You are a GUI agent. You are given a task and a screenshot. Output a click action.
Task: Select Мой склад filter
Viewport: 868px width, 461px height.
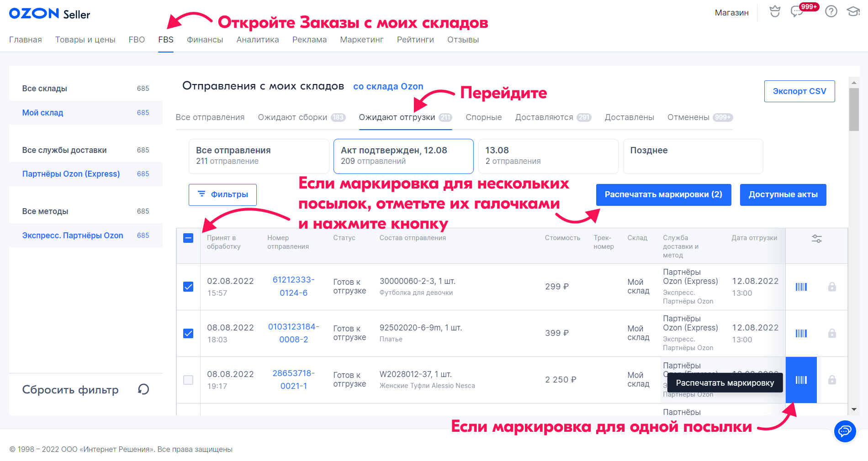pyautogui.click(x=86, y=113)
